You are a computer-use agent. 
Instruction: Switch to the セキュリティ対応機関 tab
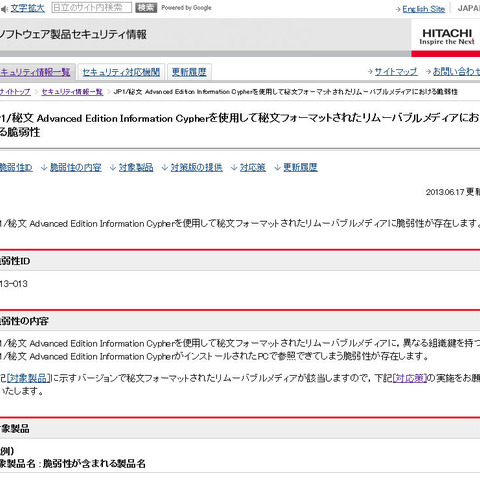pos(121,72)
